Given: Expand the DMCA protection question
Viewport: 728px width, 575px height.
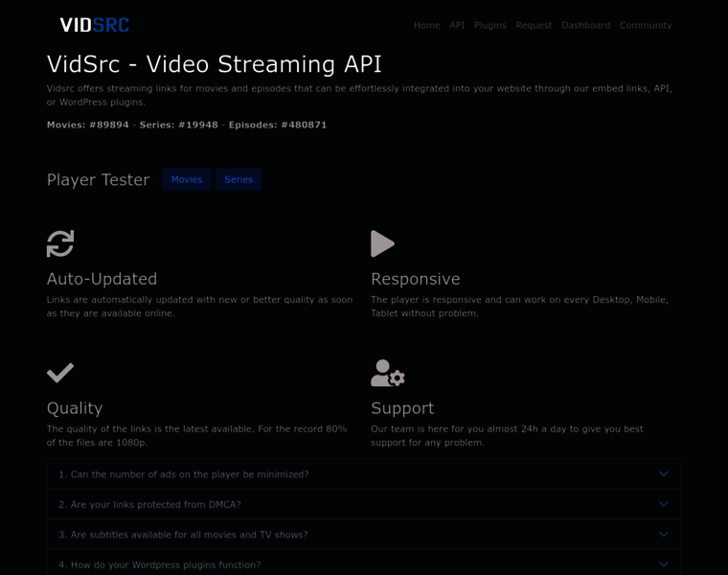Looking at the screenshot, I should tap(364, 504).
